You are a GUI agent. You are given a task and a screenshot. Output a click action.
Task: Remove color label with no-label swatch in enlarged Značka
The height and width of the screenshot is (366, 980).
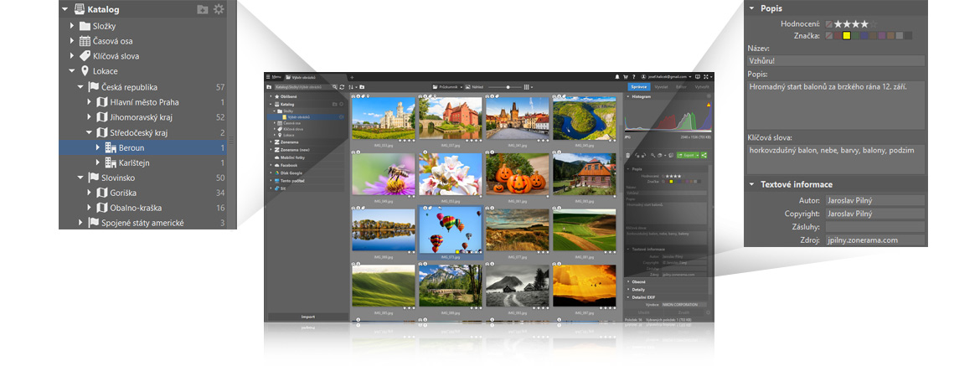coord(828,36)
